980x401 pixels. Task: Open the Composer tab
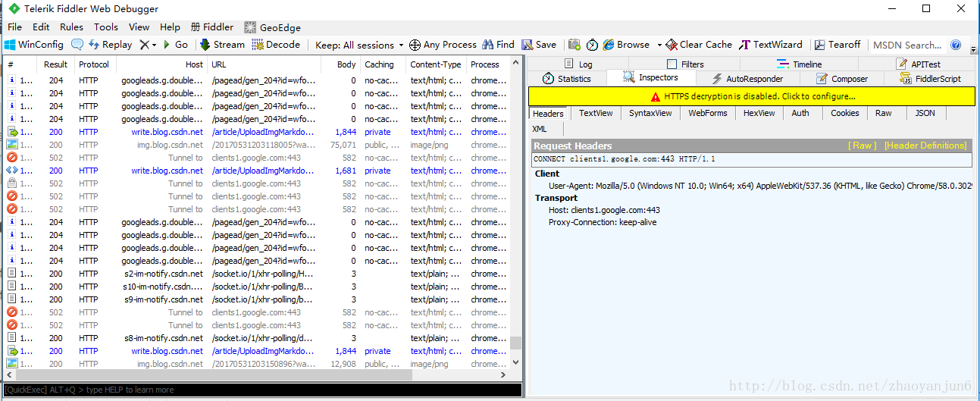click(842, 78)
